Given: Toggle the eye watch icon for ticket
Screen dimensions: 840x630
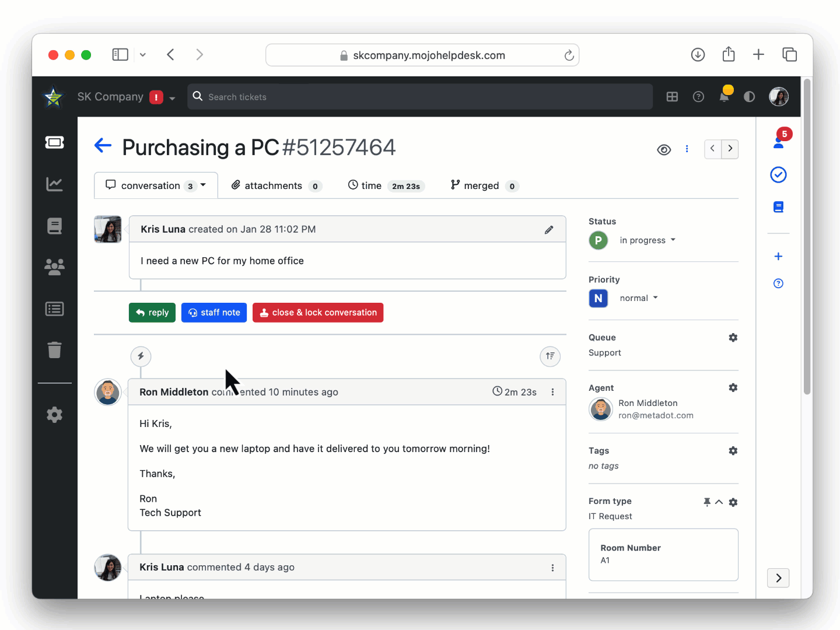Looking at the screenshot, I should tap(664, 150).
